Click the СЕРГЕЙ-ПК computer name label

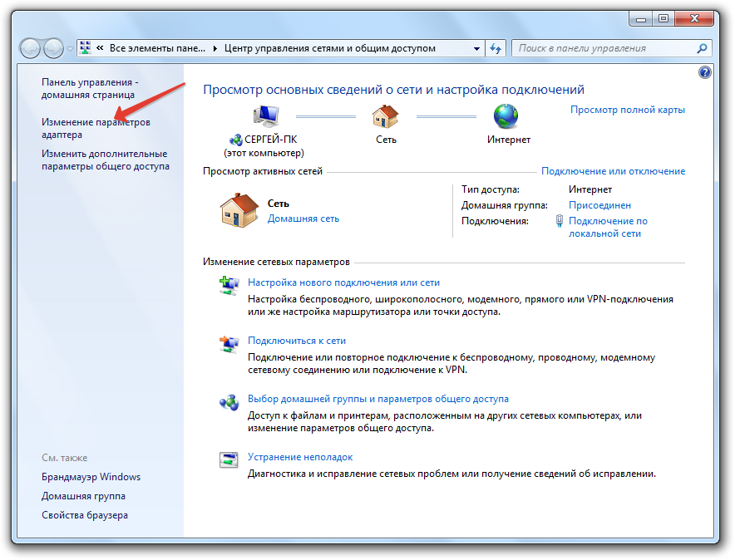[x=270, y=140]
